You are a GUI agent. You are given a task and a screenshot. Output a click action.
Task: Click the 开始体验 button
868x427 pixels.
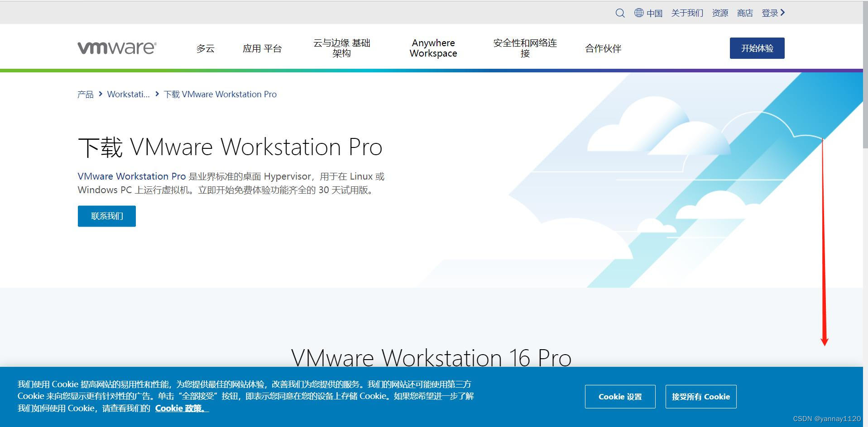[x=757, y=48]
